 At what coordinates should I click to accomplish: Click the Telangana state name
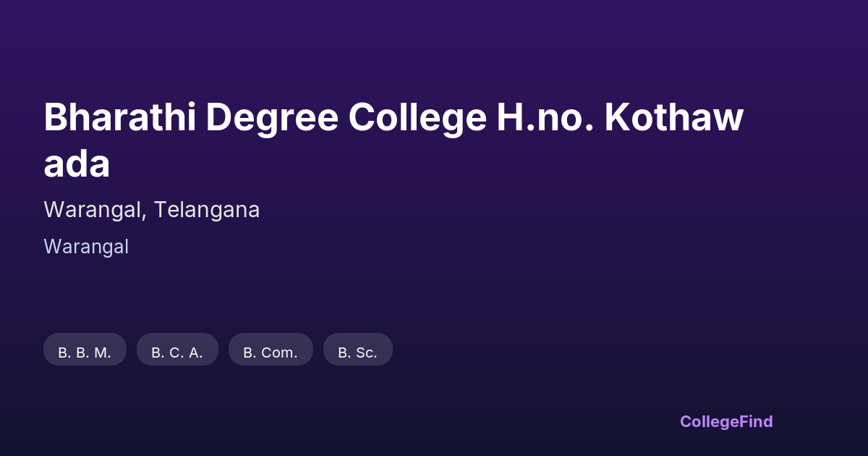pyautogui.click(x=207, y=210)
